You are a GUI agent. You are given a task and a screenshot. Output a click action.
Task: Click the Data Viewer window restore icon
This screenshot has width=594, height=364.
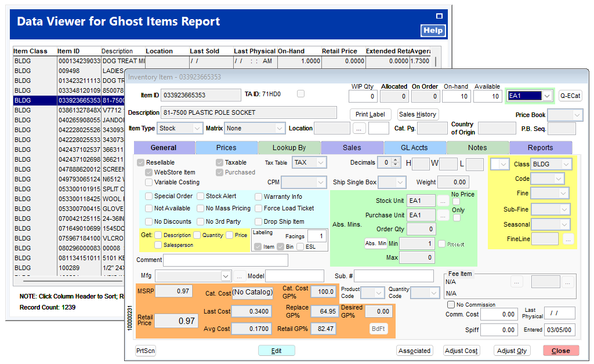pyautogui.click(x=439, y=16)
